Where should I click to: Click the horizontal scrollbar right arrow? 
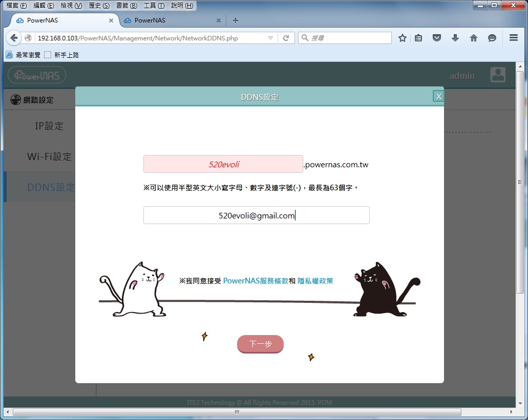click(x=512, y=412)
